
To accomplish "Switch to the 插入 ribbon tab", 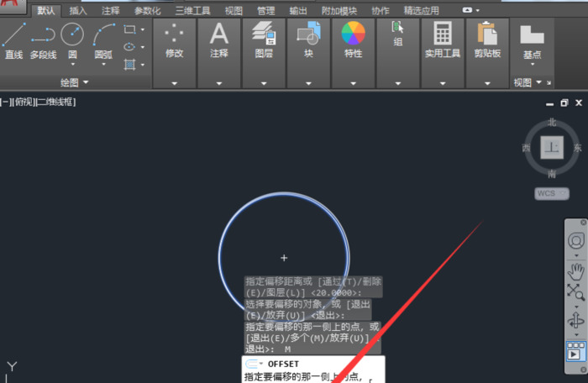I will pos(77,11).
